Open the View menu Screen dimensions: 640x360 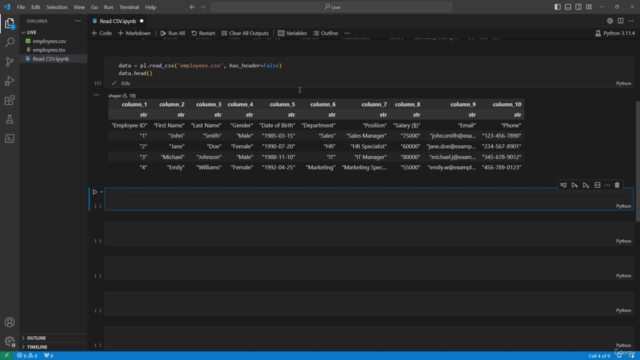pos(79,7)
